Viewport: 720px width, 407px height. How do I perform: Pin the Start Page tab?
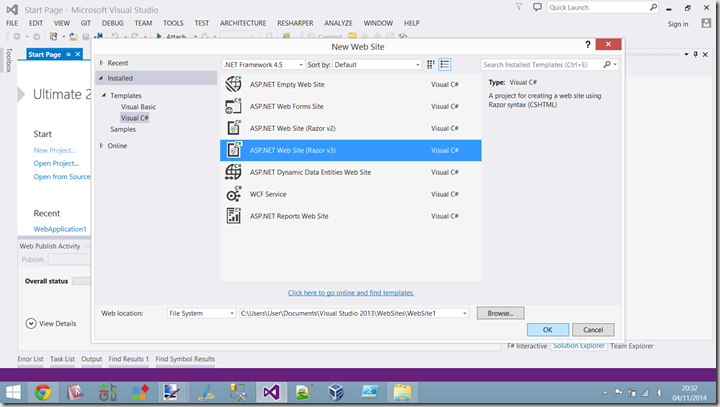(x=68, y=54)
